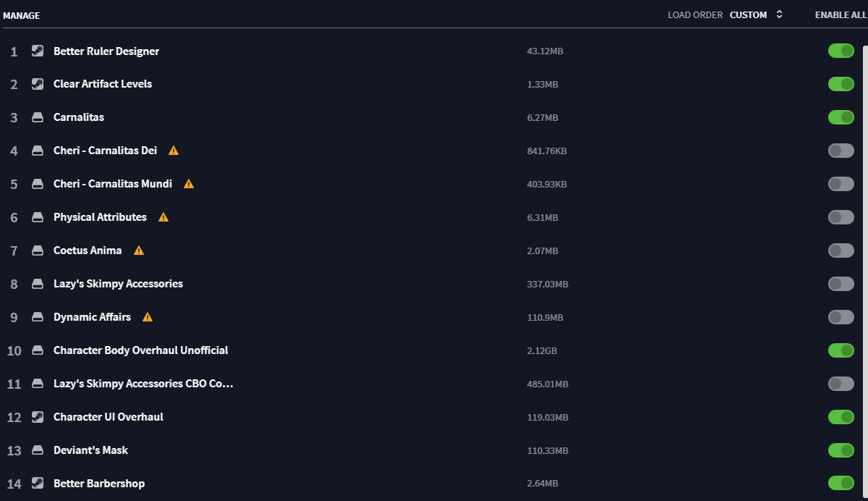Turn off the Carnalitas mod toggle
The width and height of the screenshot is (868, 501).
pyautogui.click(x=841, y=117)
